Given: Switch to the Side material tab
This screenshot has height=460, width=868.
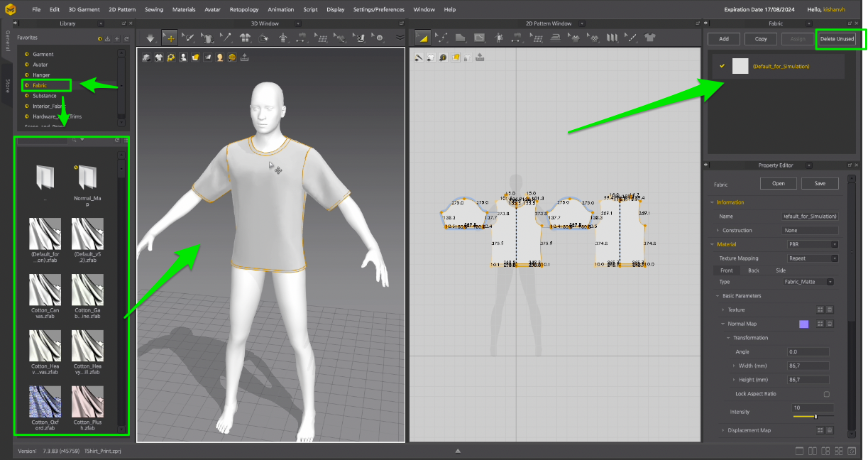Looking at the screenshot, I should click(781, 270).
